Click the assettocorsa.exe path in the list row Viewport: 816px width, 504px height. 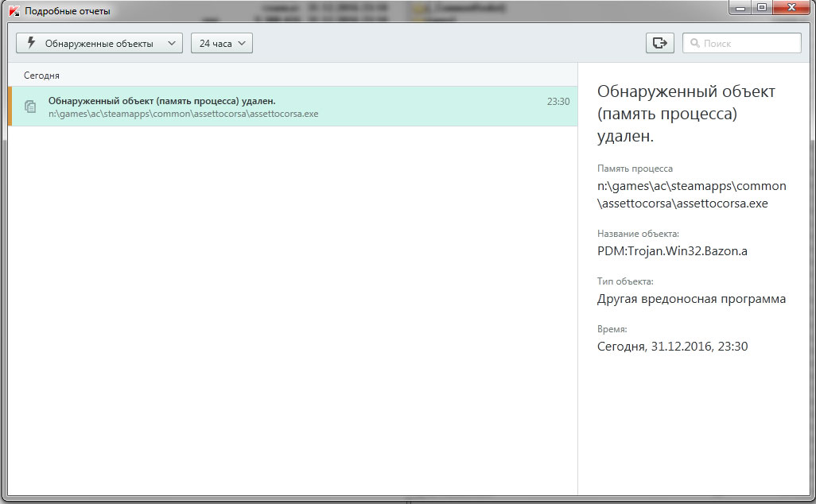[183, 114]
